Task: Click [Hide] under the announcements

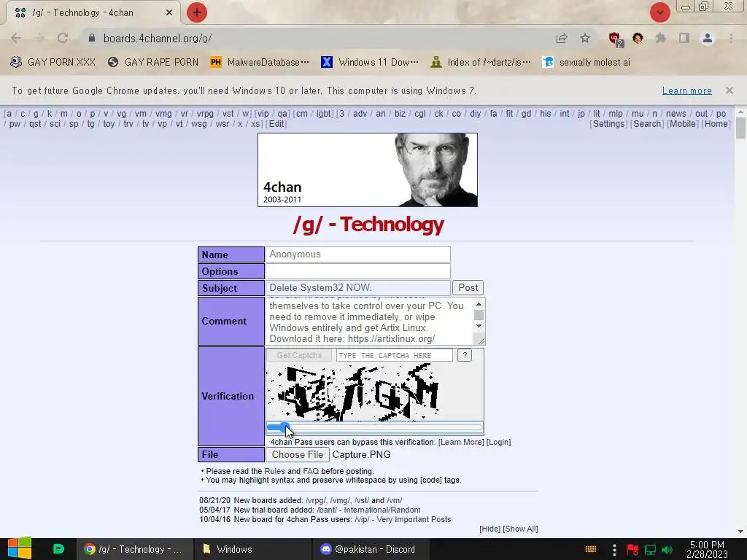Action: click(489, 529)
